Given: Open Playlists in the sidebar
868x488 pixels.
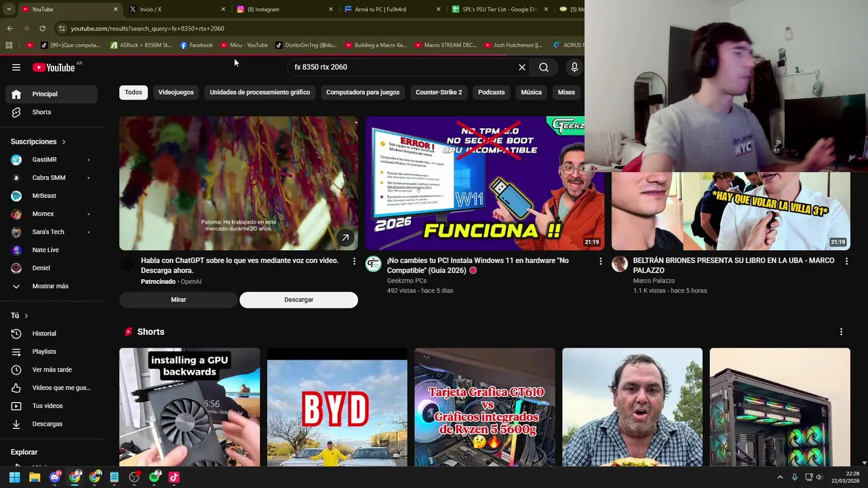Looking at the screenshot, I should point(52,352).
